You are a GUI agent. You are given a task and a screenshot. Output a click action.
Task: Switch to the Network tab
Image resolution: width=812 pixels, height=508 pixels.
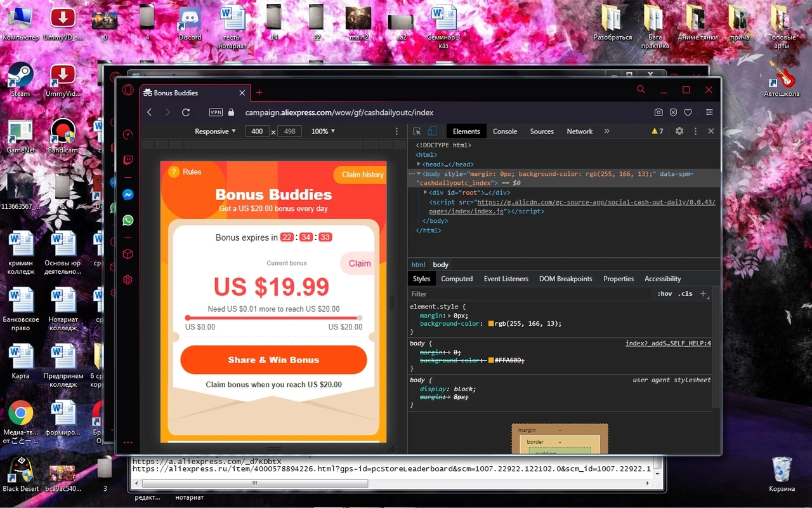[x=580, y=131]
